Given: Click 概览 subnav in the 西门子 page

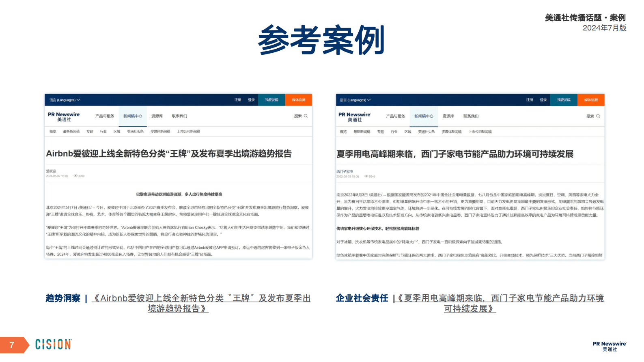Looking at the screenshot, I should tap(343, 132).
